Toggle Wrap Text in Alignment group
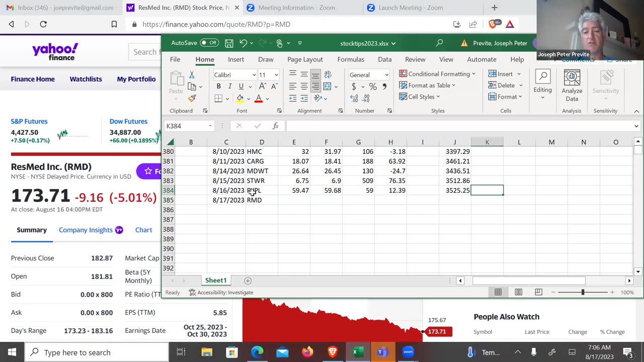Viewport: 644px width, 362px height. [328, 74]
